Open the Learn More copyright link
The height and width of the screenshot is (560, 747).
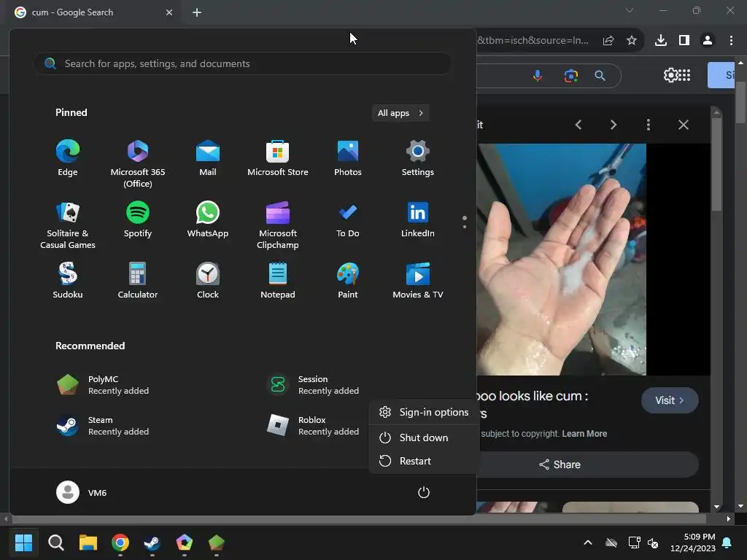point(584,434)
